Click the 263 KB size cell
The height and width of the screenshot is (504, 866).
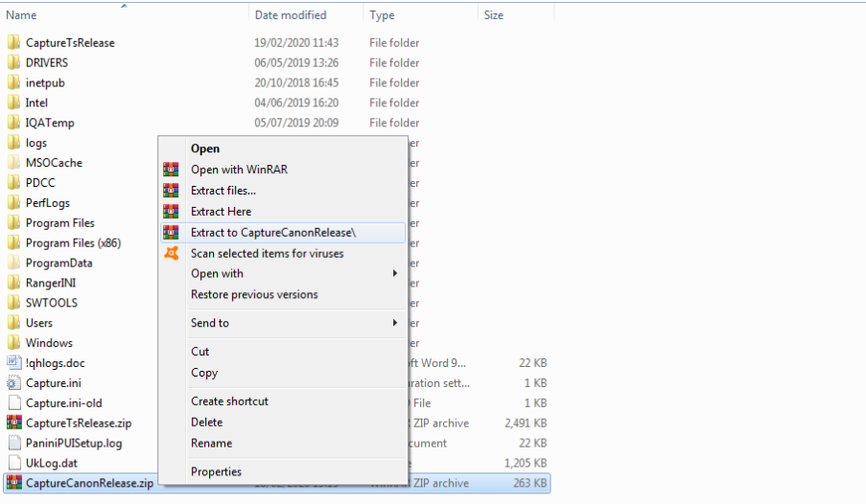click(x=530, y=483)
